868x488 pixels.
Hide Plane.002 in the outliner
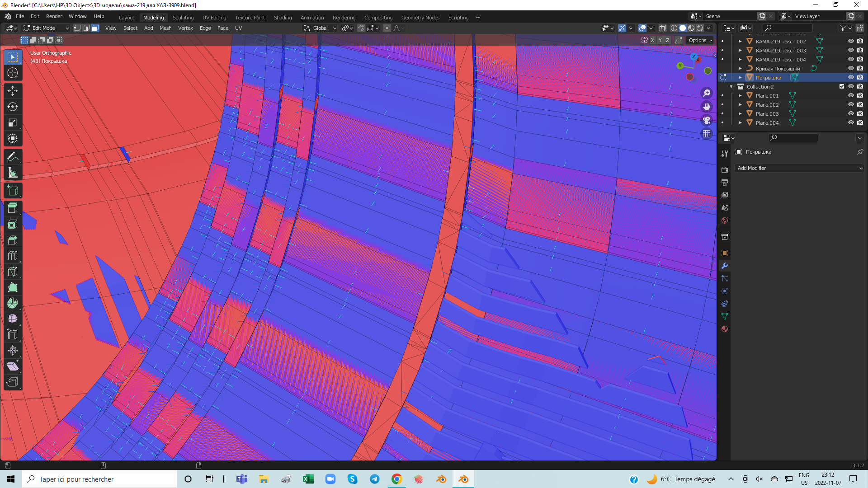850,105
